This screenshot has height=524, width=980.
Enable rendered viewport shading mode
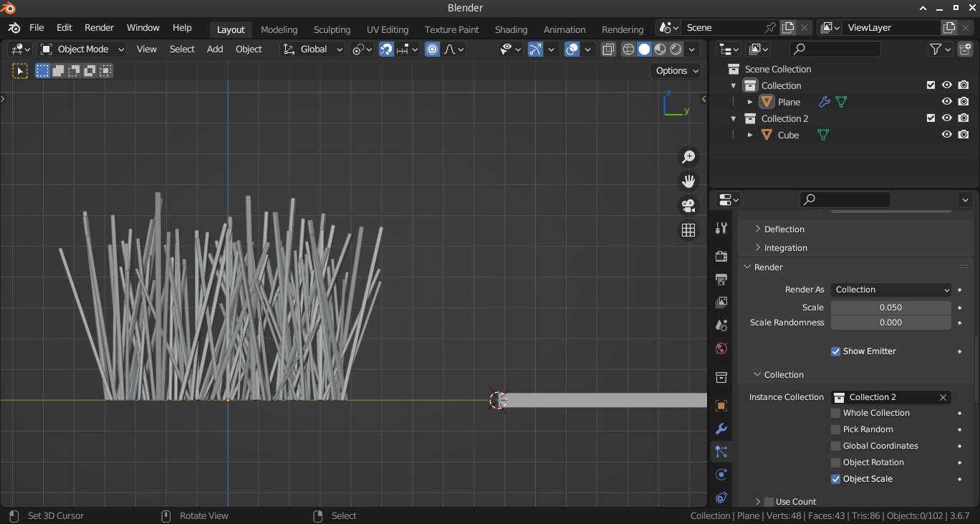pyautogui.click(x=676, y=49)
